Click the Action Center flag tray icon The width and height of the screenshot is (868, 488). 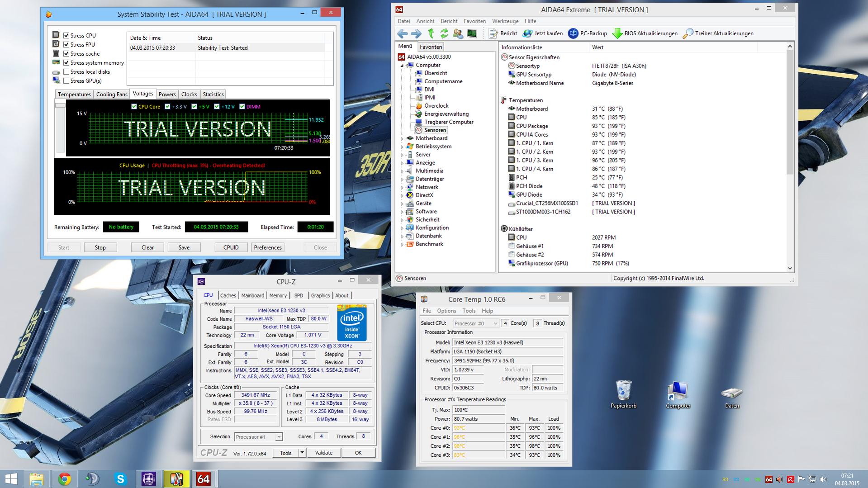(x=802, y=479)
